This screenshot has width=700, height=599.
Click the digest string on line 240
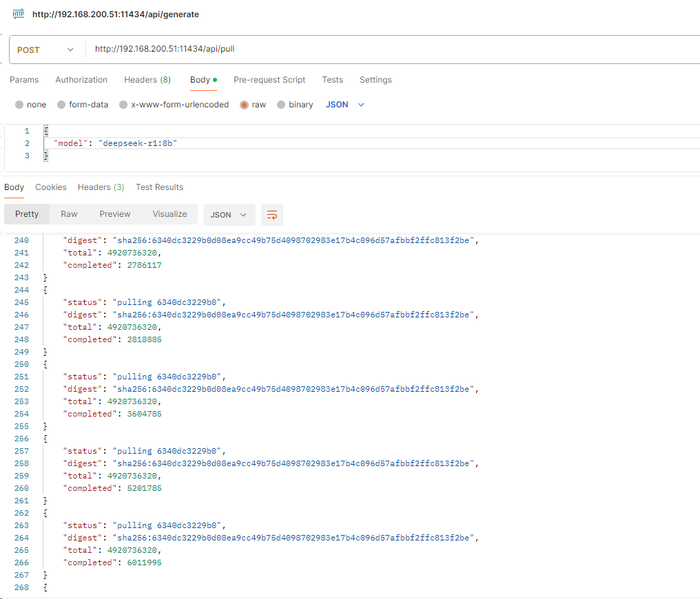point(294,240)
